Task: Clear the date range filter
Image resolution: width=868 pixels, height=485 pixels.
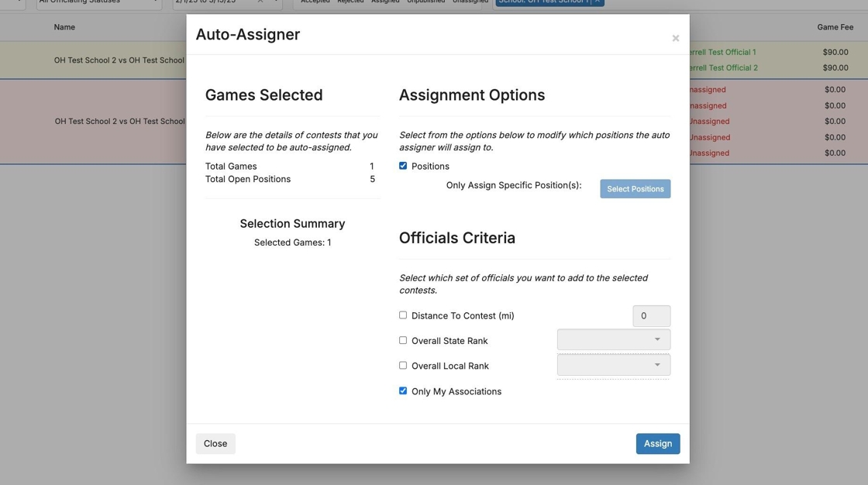Action: point(260,2)
